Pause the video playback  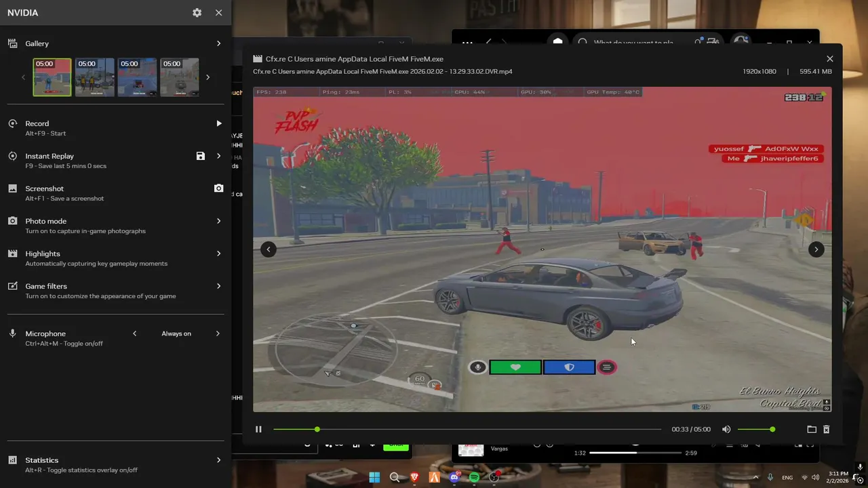(x=258, y=429)
